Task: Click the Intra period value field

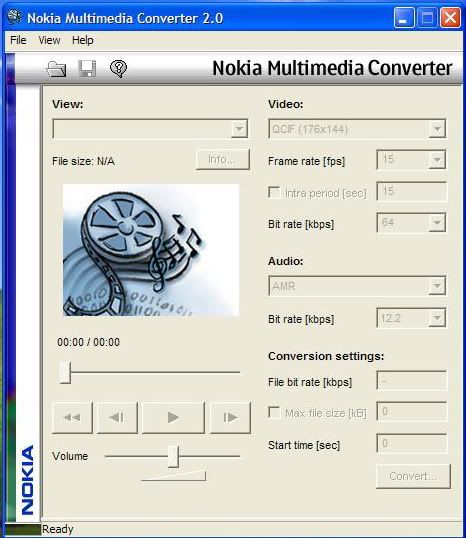Action: tap(412, 191)
